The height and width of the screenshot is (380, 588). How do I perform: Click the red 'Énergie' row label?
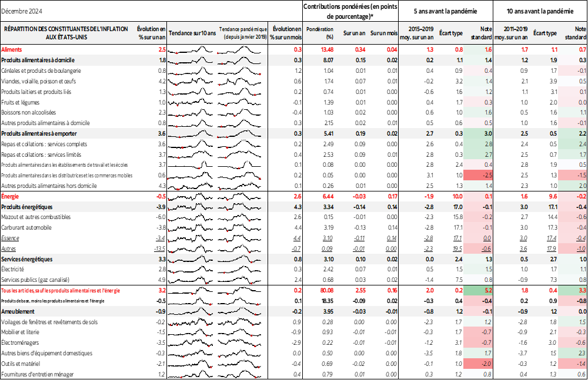[10, 196]
